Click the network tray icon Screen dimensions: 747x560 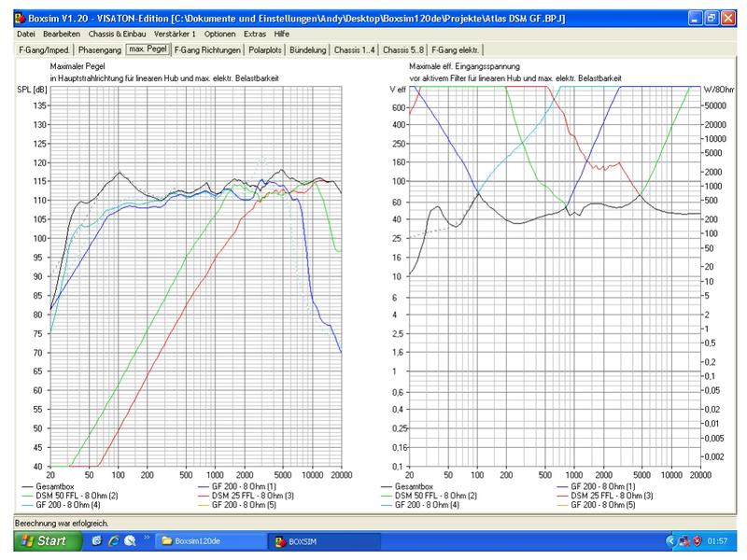click(x=684, y=541)
